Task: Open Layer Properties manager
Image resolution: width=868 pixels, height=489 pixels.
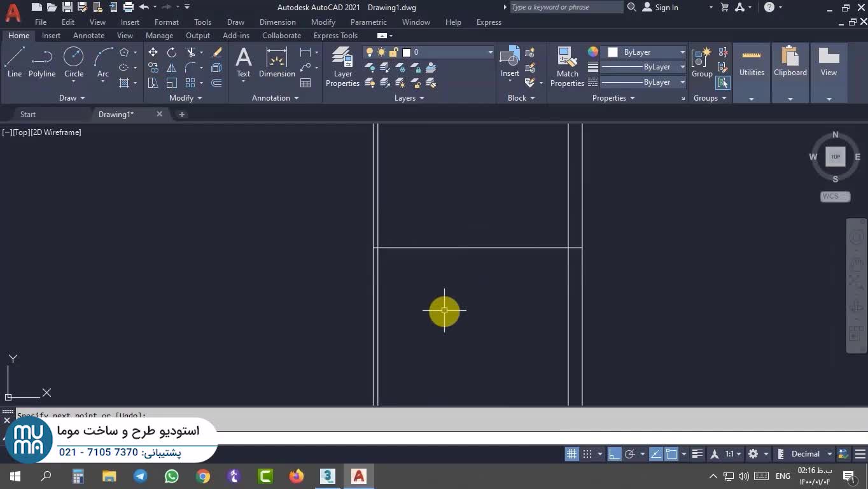Action: pos(342,66)
